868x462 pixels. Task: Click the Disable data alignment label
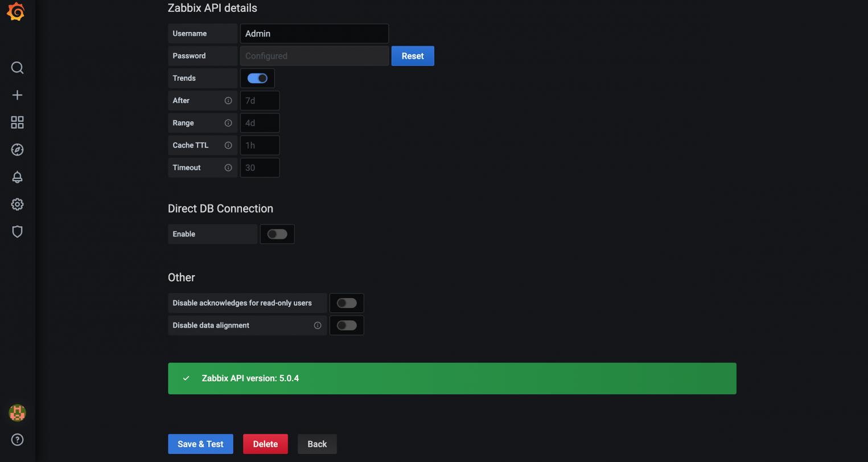211,325
